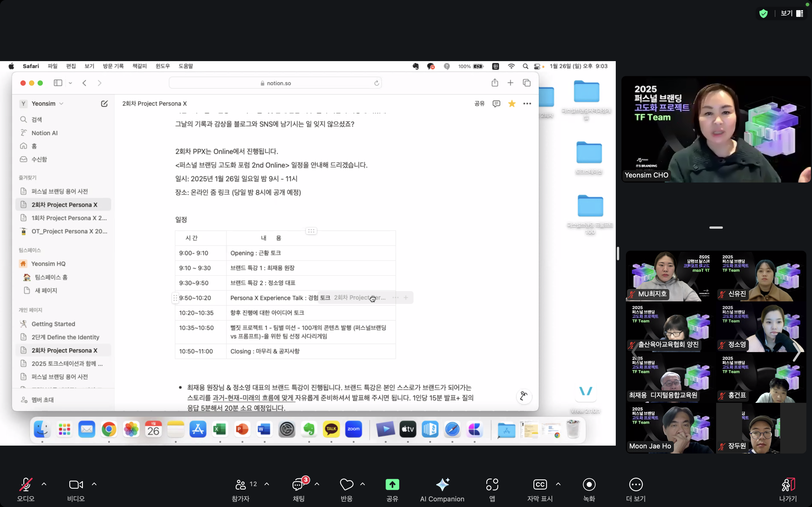Viewport: 812px width, 507px height.
Task: Open audio options arrow next to 오디오
Action: [44, 484]
